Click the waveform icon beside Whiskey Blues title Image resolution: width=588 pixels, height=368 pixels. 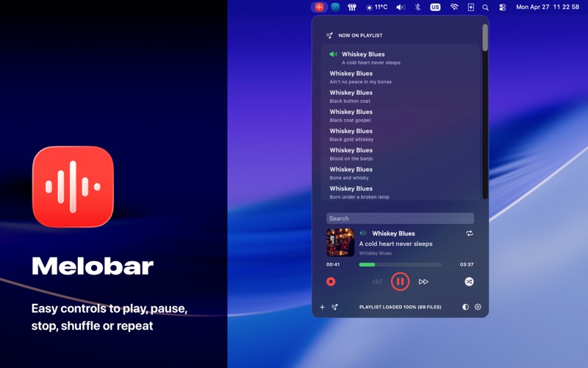coord(363,233)
